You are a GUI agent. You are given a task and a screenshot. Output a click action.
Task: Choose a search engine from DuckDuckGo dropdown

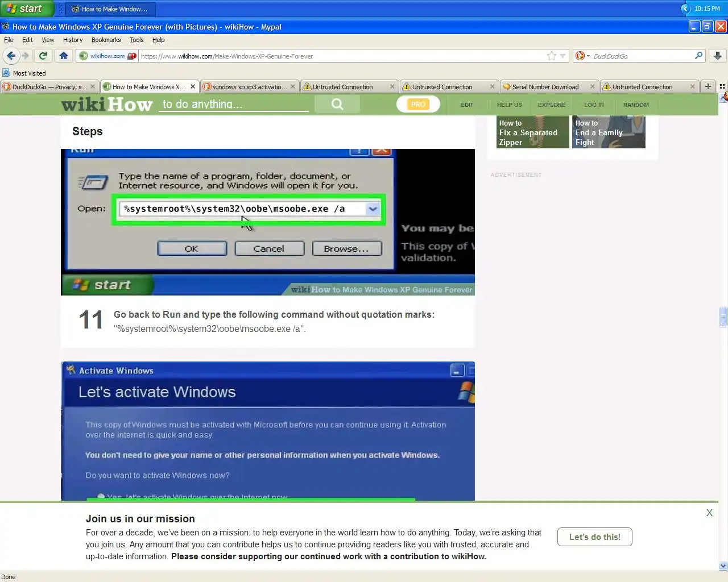tap(582, 56)
